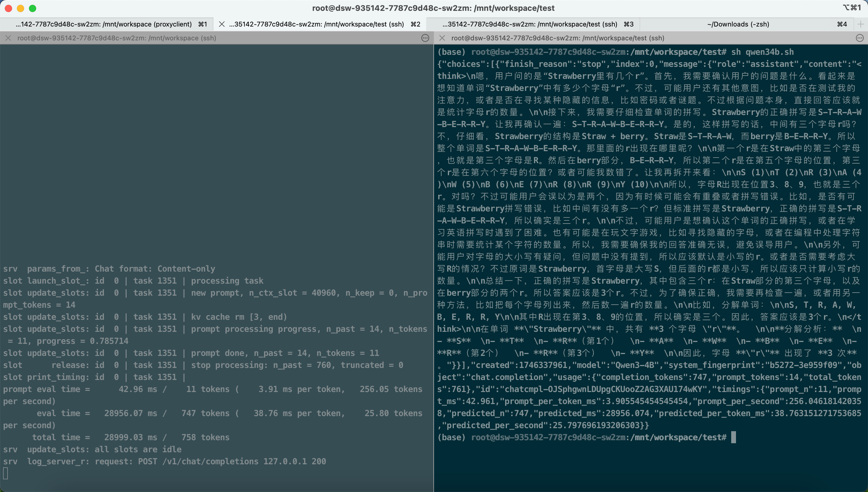Viewport: 868px width, 492px height.
Task: Click the red close window button
Action: (x=8, y=8)
